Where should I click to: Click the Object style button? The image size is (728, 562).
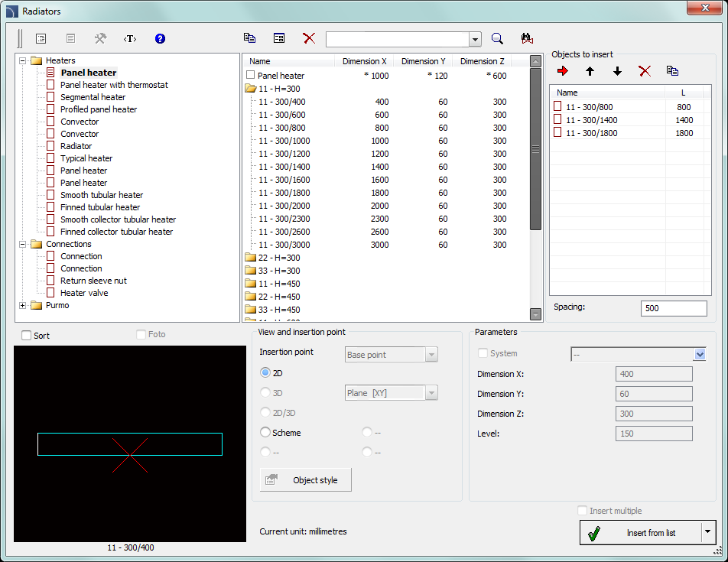[306, 480]
